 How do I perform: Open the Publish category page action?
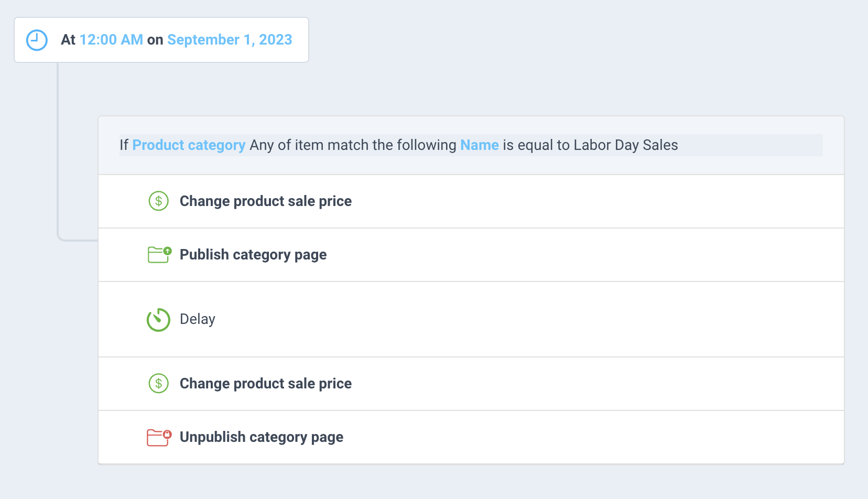pos(253,255)
